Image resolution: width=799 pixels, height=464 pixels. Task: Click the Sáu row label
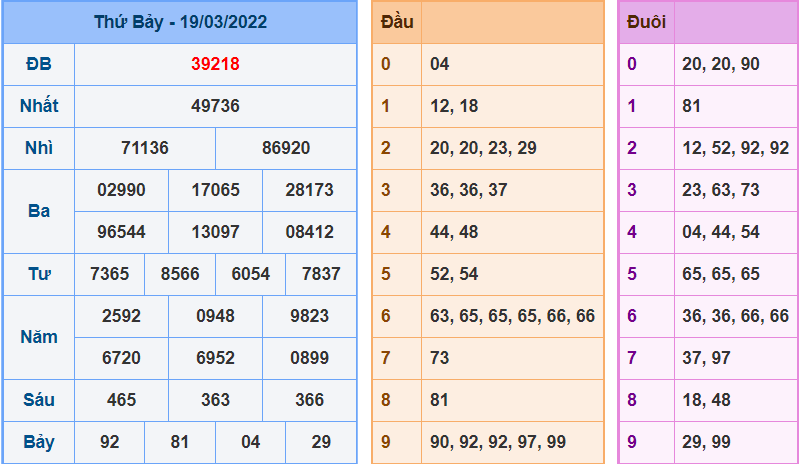point(39,400)
